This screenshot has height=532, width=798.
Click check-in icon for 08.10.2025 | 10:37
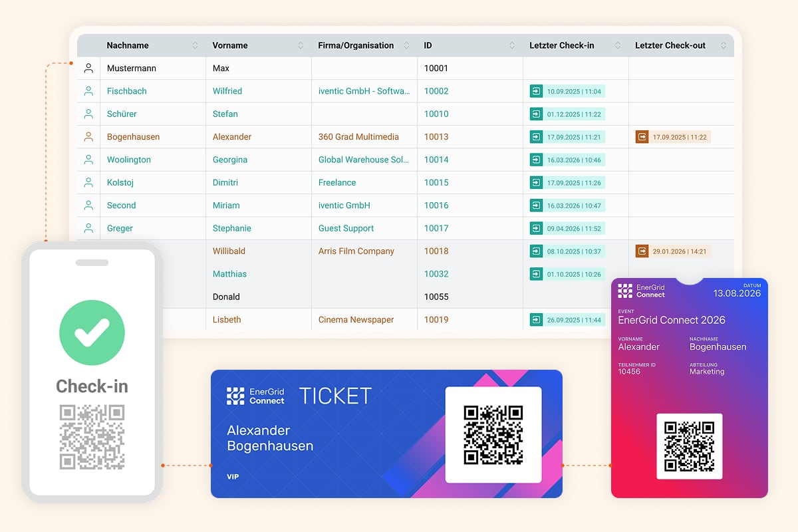coord(536,251)
